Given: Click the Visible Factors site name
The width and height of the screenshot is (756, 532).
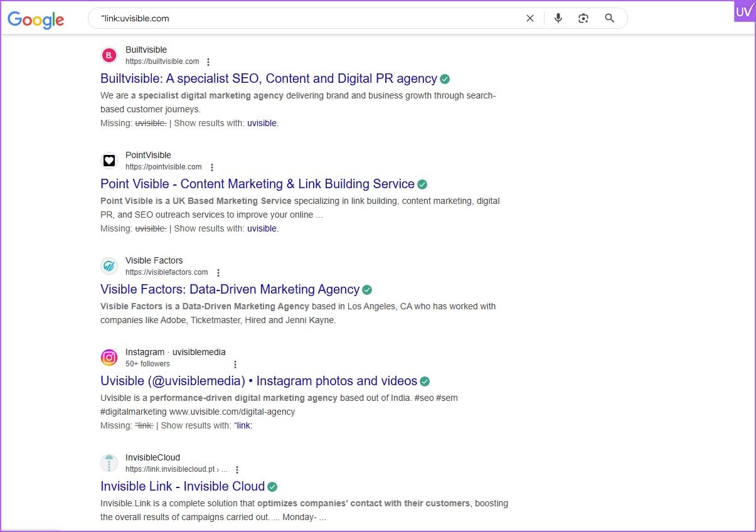Looking at the screenshot, I should (x=154, y=260).
